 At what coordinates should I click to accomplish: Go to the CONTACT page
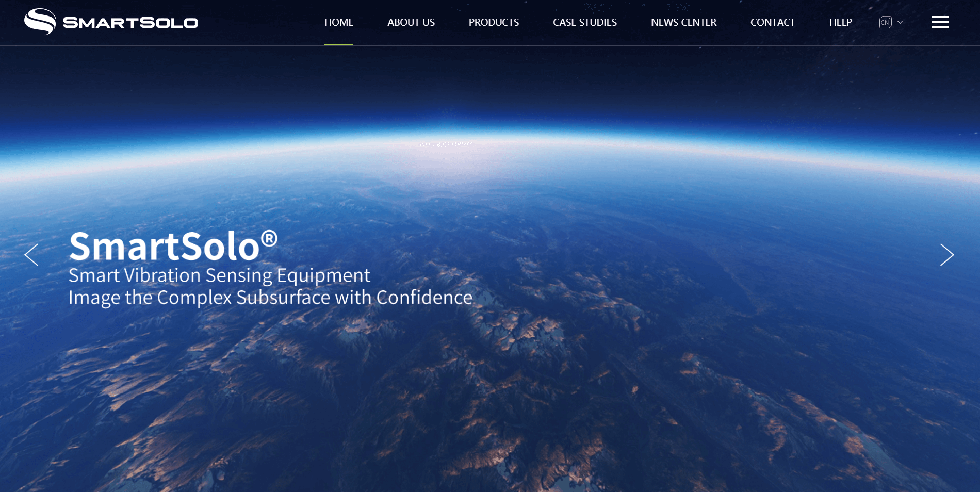[772, 22]
